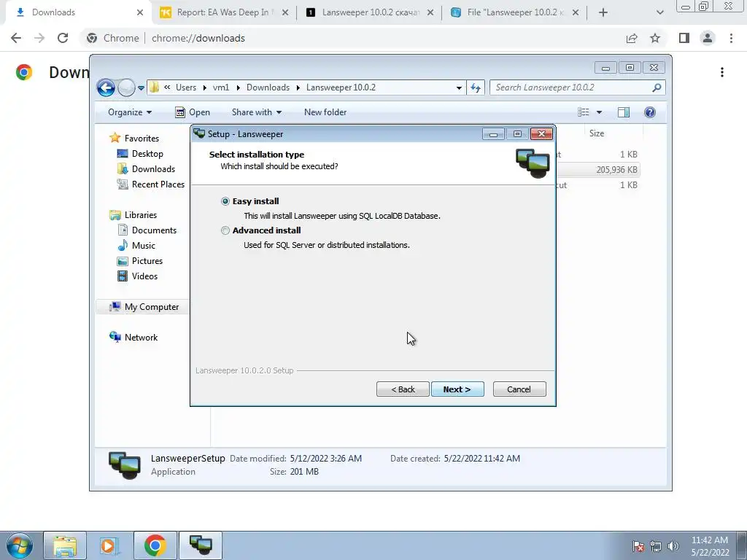747x560 pixels.
Task: Open Windows Explorer from the taskbar
Action: pyautogui.click(x=65, y=545)
